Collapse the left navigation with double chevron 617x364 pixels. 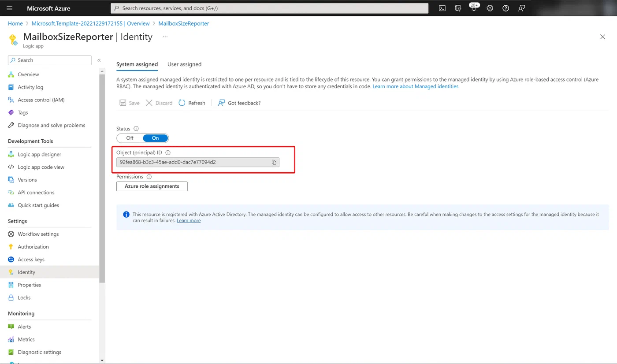99,60
